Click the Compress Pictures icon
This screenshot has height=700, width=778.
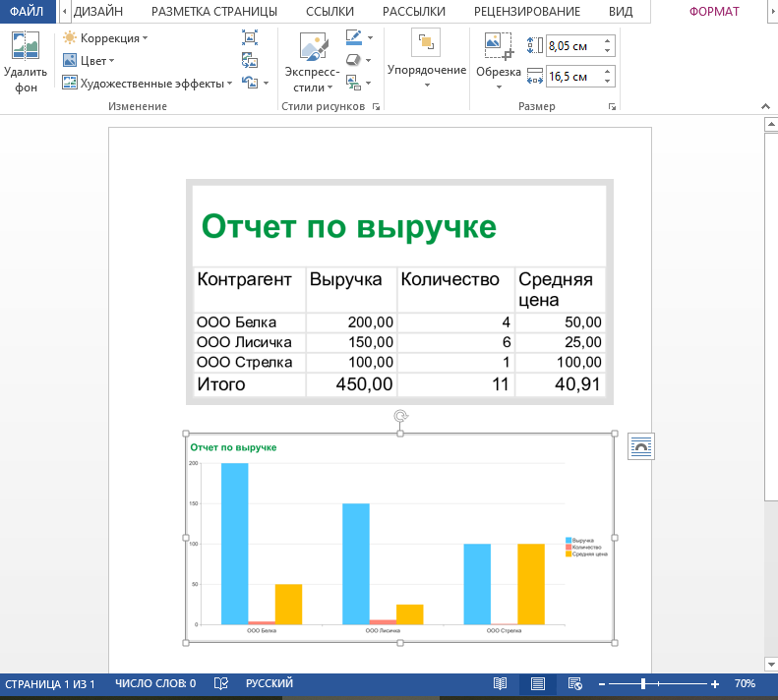250,38
